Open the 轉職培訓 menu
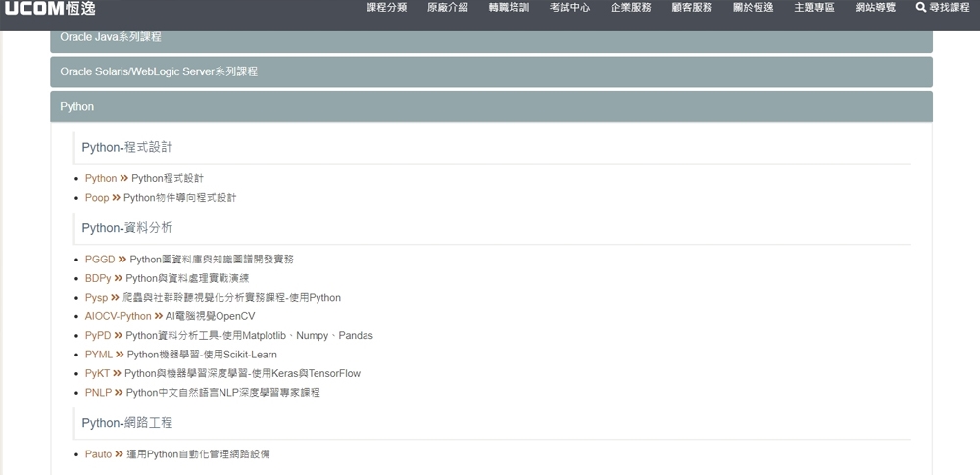980x475 pixels. [509, 8]
